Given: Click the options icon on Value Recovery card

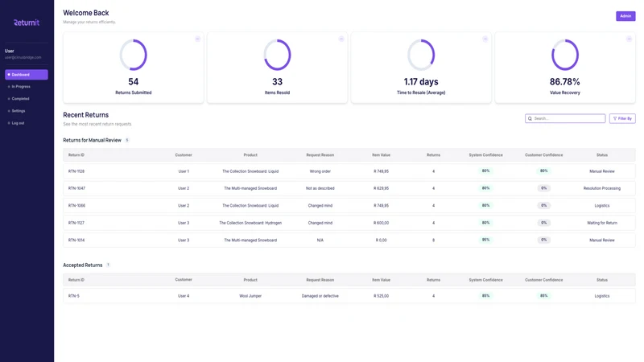Looking at the screenshot, I should [x=629, y=39].
